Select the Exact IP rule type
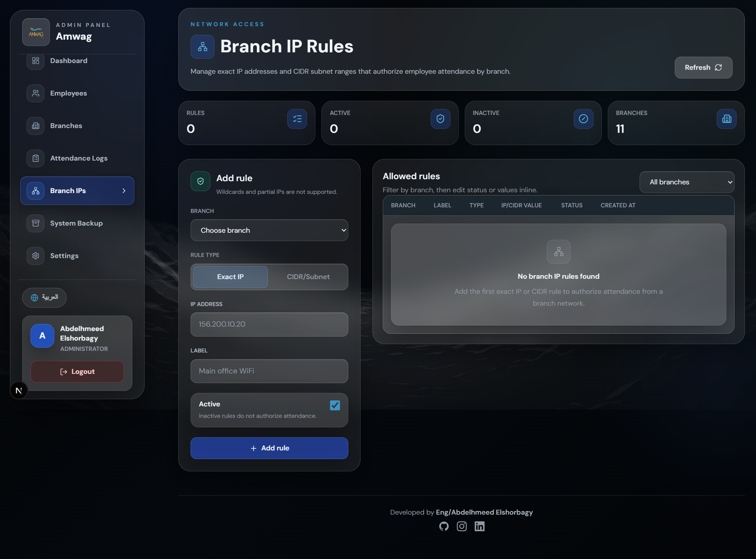756x559 pixels. tap(230, 277)
